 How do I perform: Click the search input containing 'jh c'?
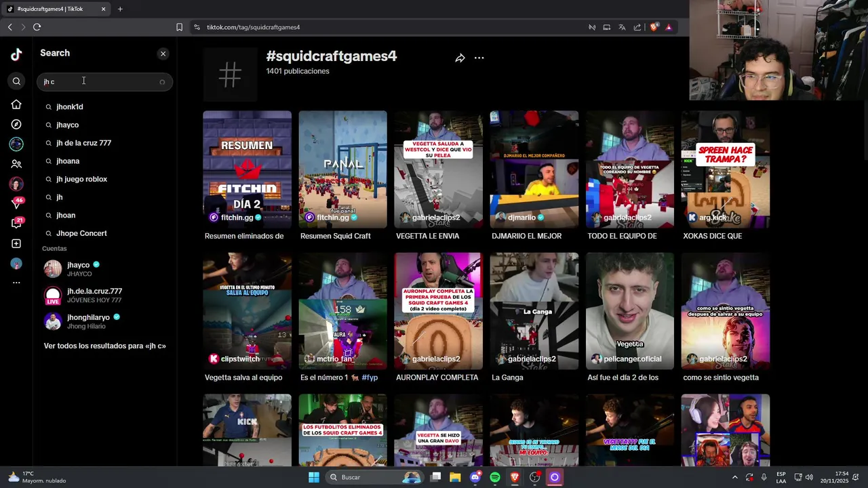104,81
